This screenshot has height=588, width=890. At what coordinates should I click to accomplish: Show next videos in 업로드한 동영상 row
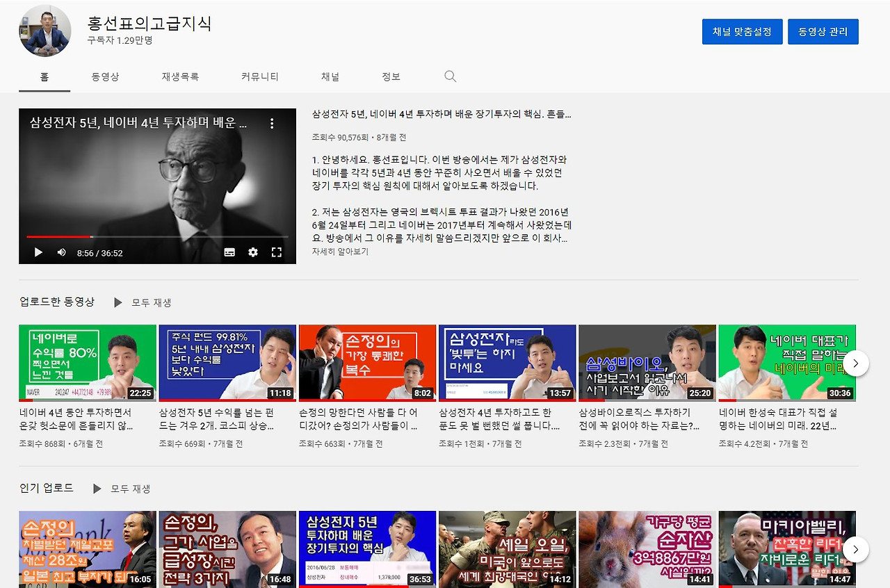[856, 363]
